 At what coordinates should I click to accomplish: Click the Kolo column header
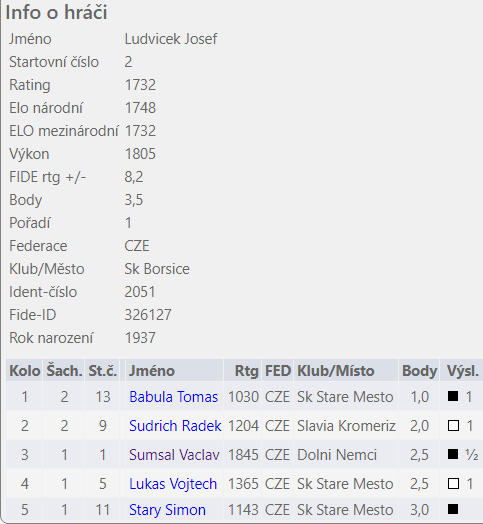click(24, 371)
